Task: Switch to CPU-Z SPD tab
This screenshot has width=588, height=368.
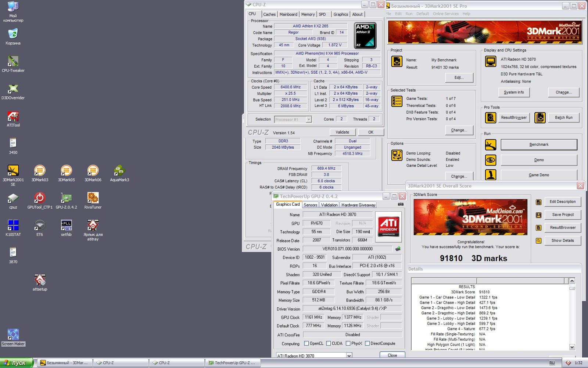Action: click(322, 14)
